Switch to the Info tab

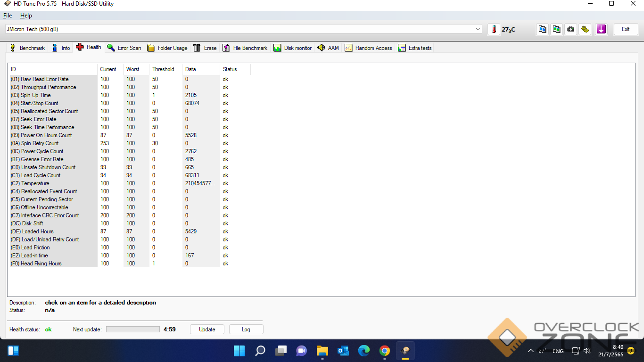61,48
